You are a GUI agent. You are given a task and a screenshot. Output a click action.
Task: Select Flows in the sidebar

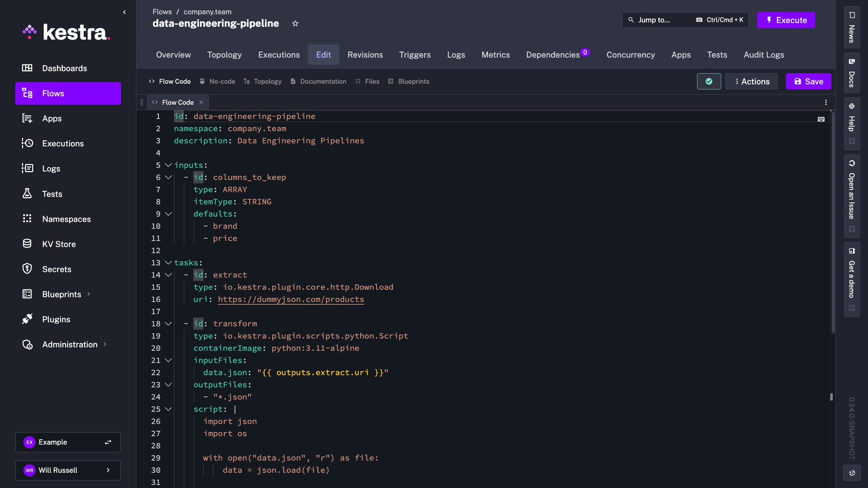coord(53,93)
